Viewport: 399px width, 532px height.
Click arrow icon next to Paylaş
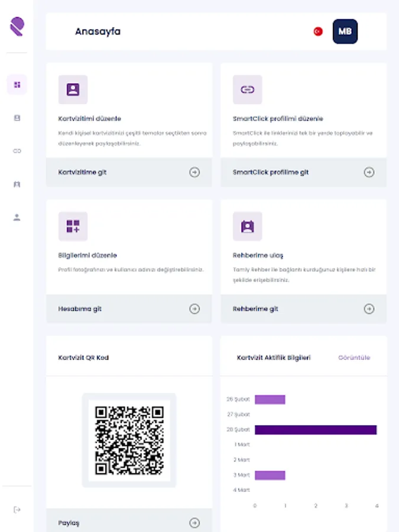tap(194, 523)
